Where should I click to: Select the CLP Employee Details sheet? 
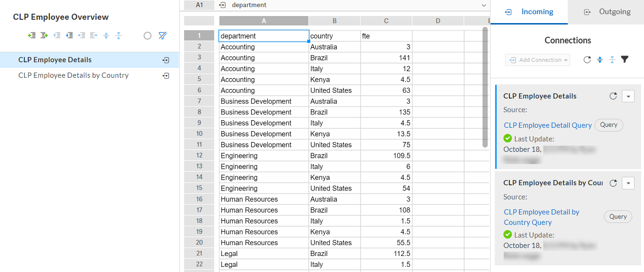coord(89,60)
